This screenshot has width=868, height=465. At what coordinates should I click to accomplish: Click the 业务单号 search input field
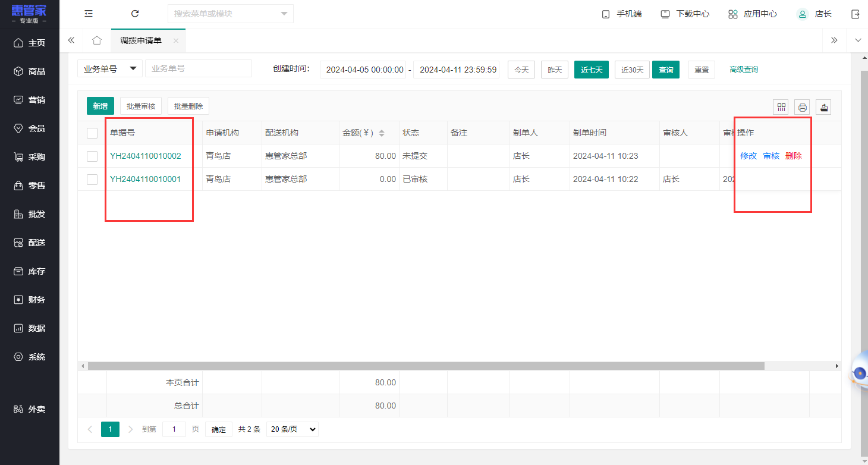(199, 68)
